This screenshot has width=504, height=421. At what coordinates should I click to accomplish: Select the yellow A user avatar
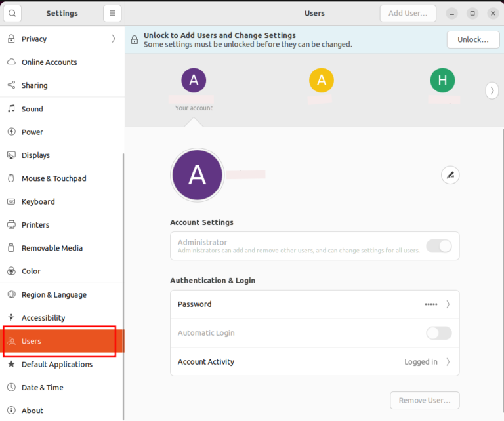point(321,81)
